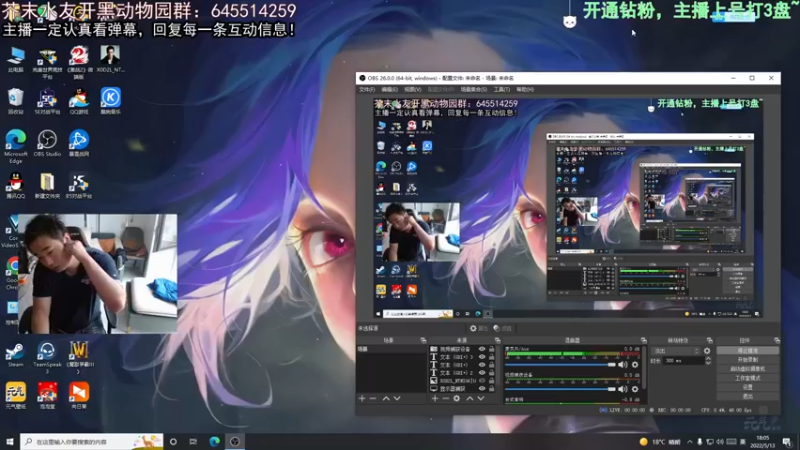Toggle visibility of 视频捕获设备 source

482,349
